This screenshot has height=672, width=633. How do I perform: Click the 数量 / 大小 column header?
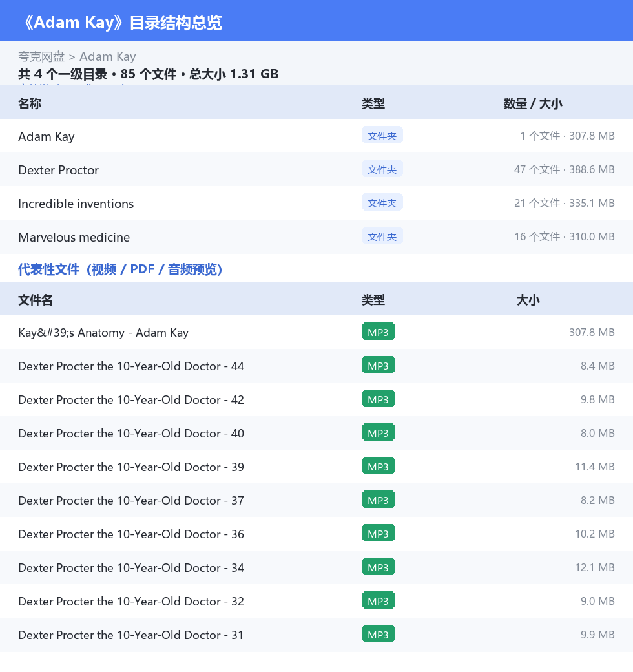pos(532,103)
